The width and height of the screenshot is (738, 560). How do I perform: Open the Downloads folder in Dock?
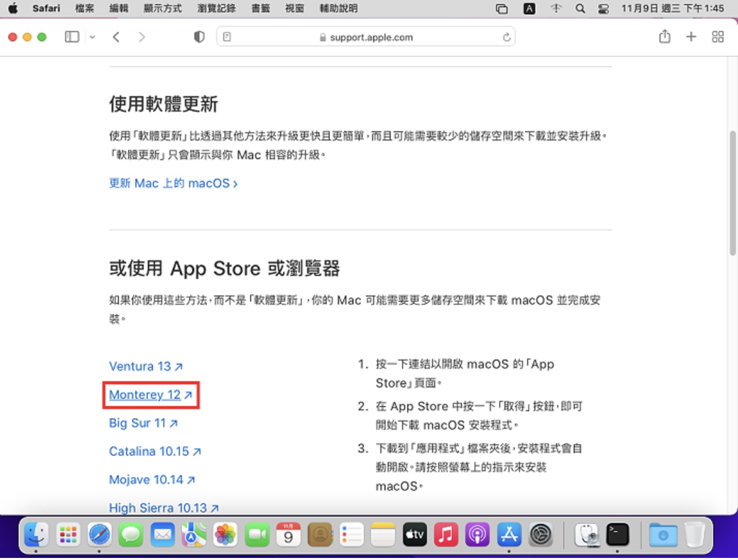click(x=663, y=535)
